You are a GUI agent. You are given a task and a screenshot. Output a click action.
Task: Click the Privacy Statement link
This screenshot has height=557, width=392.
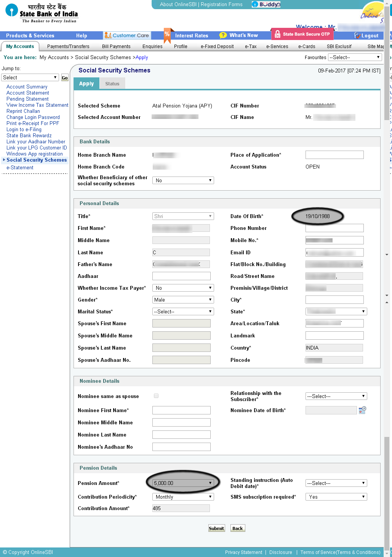pos(243,552)
